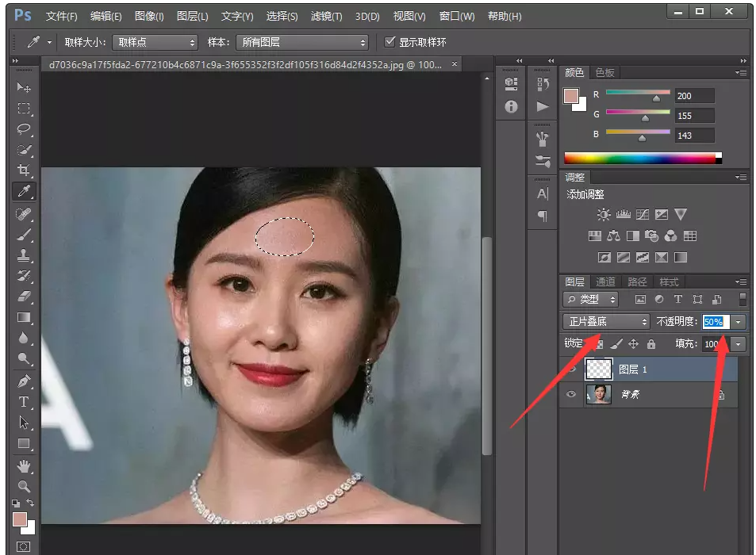Screen dimensions: 756x555
Task: Select the Crop tool
Action: coord(24,170)
